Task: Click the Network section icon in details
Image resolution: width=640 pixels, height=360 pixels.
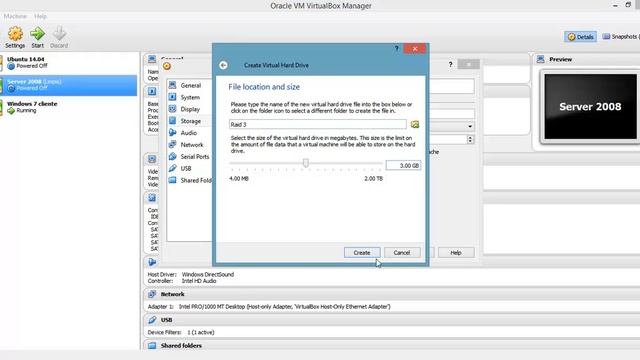Action: pyautogui.click(x=152, y=294)
